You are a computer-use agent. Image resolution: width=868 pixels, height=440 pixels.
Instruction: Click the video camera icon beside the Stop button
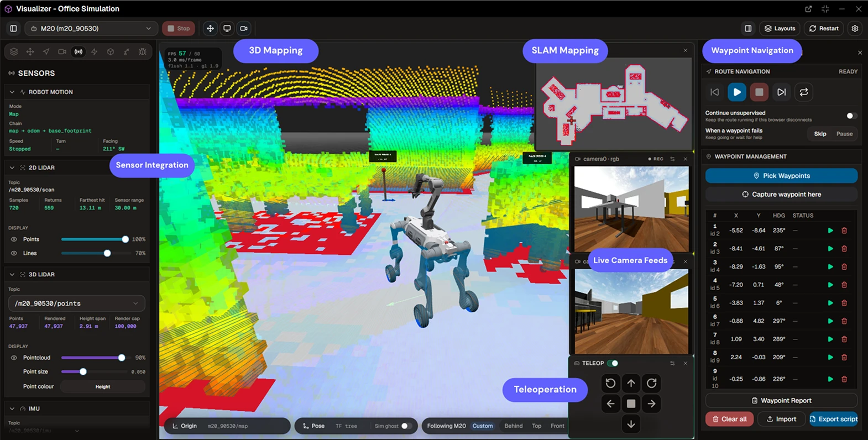(244, 28)
